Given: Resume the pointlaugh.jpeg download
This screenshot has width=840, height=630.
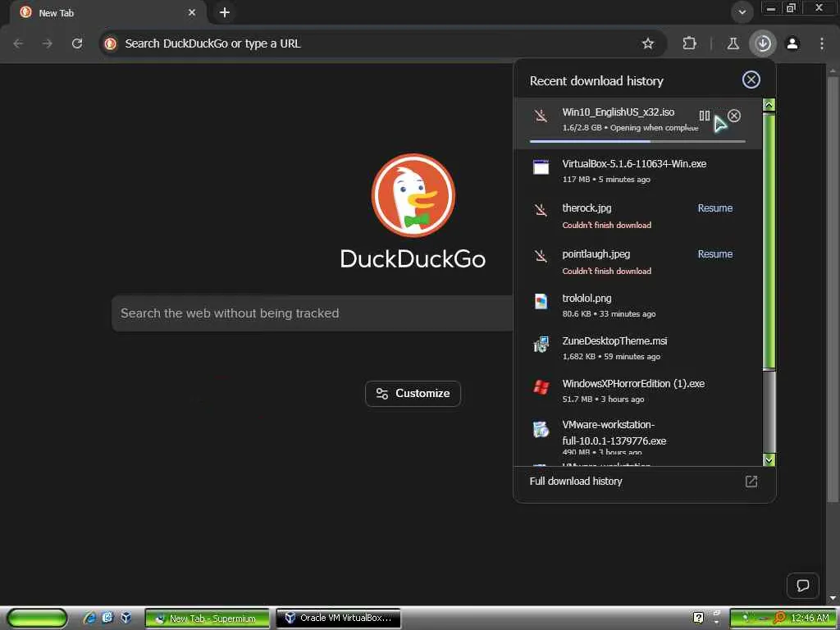Looking at the screenshot, I should [x=714, y=254].
